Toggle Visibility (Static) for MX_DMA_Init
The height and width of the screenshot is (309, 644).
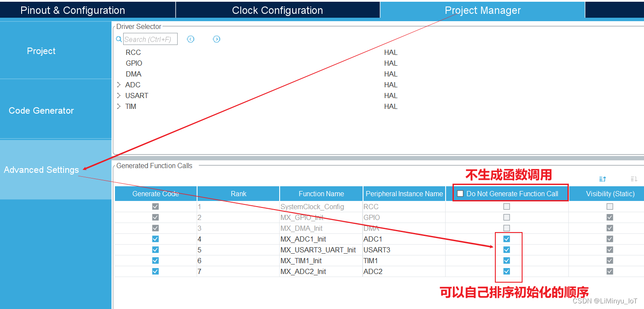click(x=609, y=228)
